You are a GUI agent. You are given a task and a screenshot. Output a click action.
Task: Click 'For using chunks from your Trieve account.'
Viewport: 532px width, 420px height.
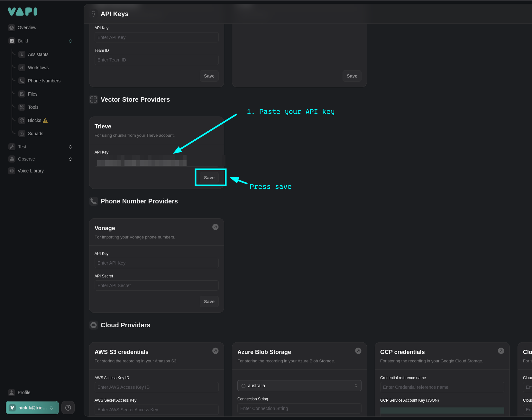pos(134,135)
